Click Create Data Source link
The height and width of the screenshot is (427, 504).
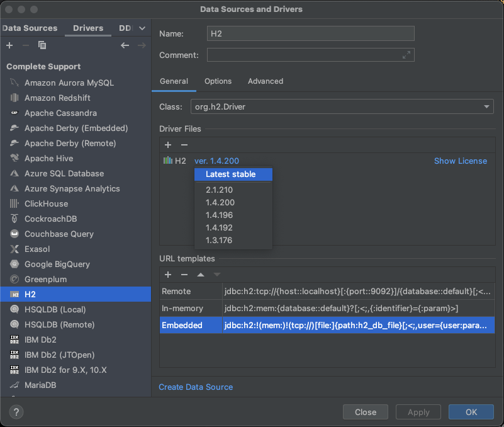pos(196,387)
